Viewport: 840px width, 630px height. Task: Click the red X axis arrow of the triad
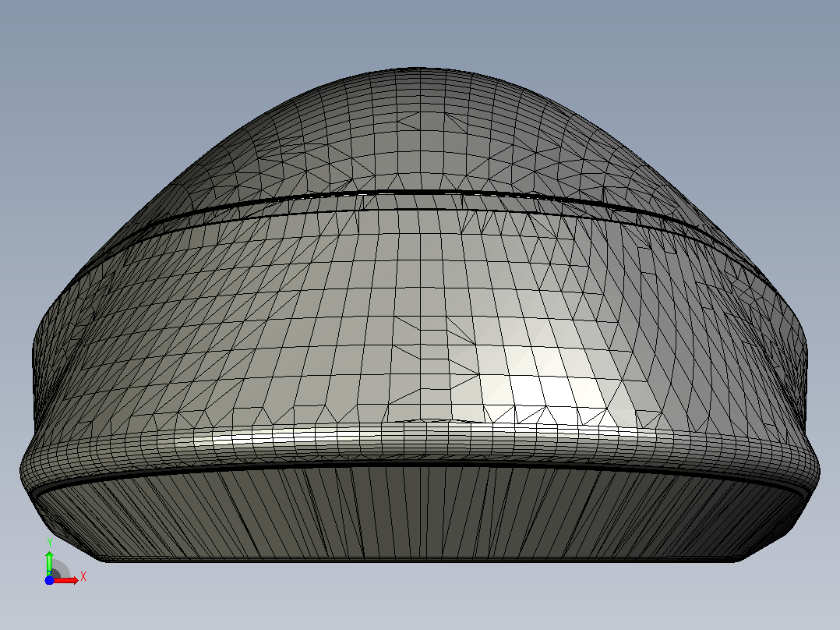point(65,580)
